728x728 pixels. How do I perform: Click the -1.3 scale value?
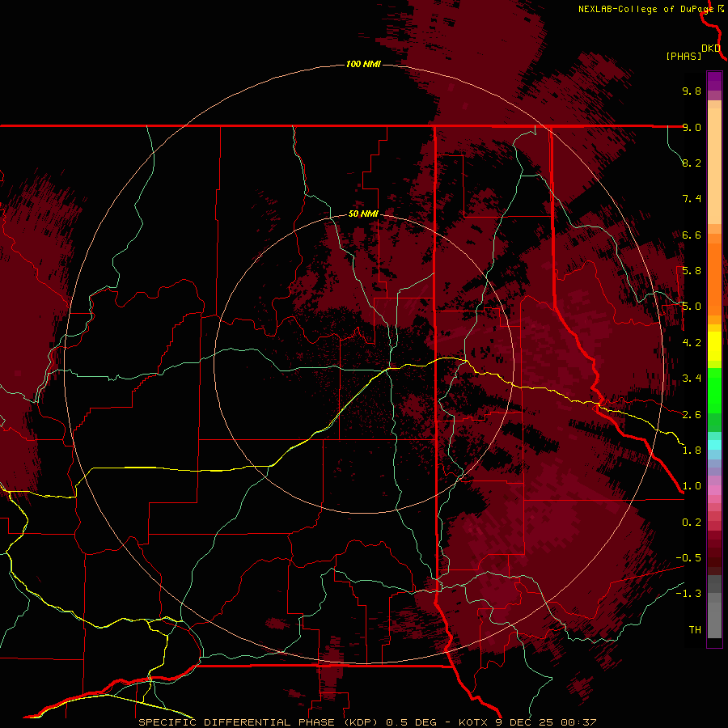click(688, 594)
